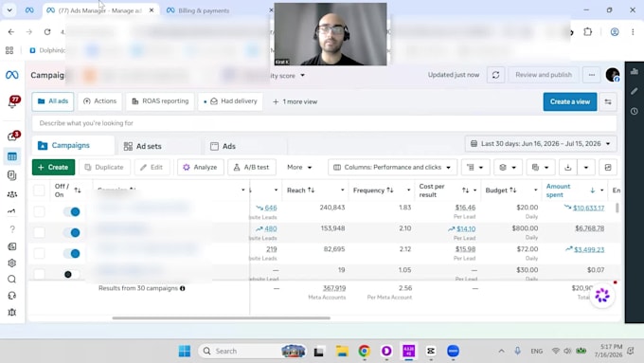The image size is (644, 363).
Task: Check the box for the $6,768.78 campaign row
Action: pos(39,233)
